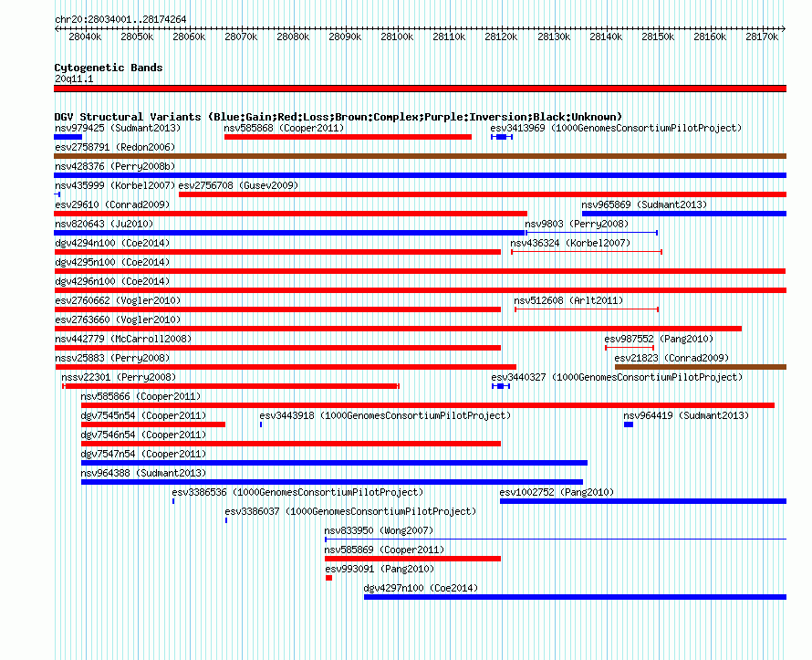Viewport: 812px width, 660px height.
Task: Click nsv585869 (Cooper2011) label
Action: [384, 550]
